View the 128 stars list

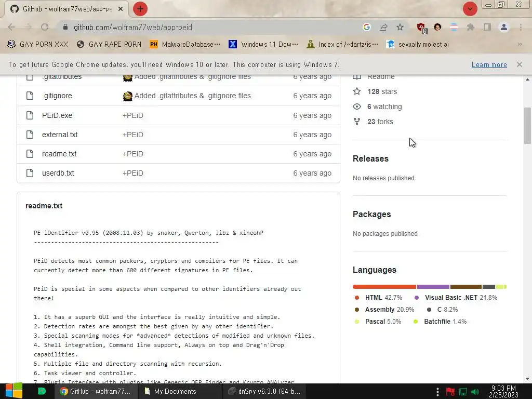[382, 91]
